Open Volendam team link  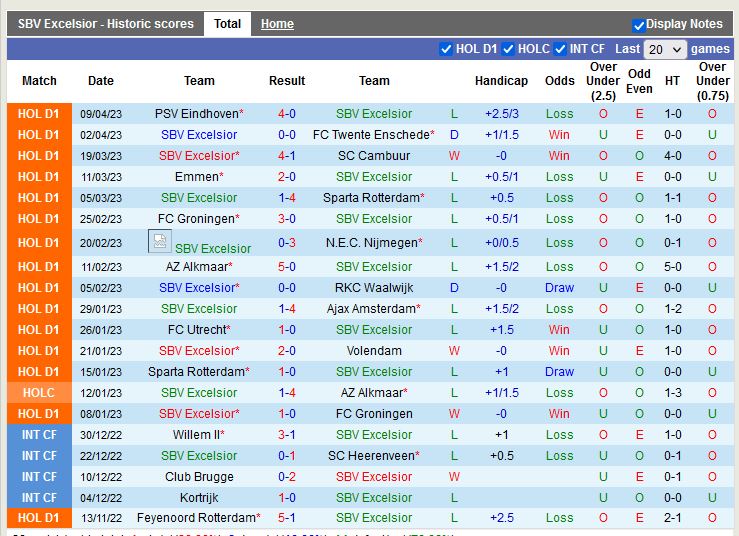click(x=374, y=351)
